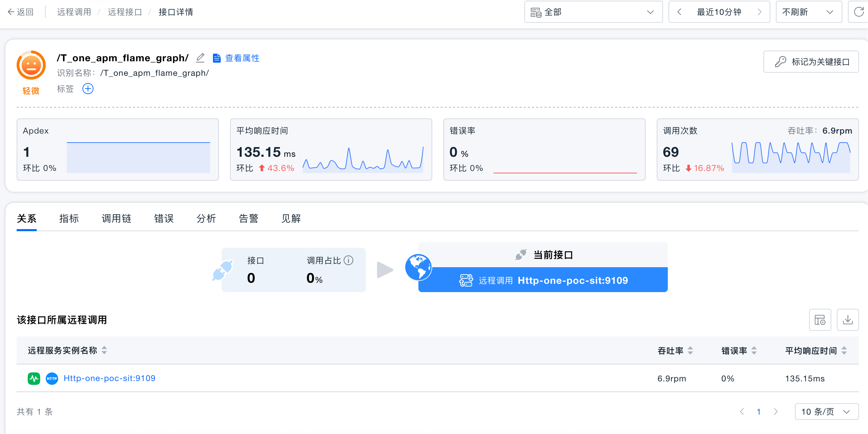Open the 远程调用 breadcrumb

point(74,12)
